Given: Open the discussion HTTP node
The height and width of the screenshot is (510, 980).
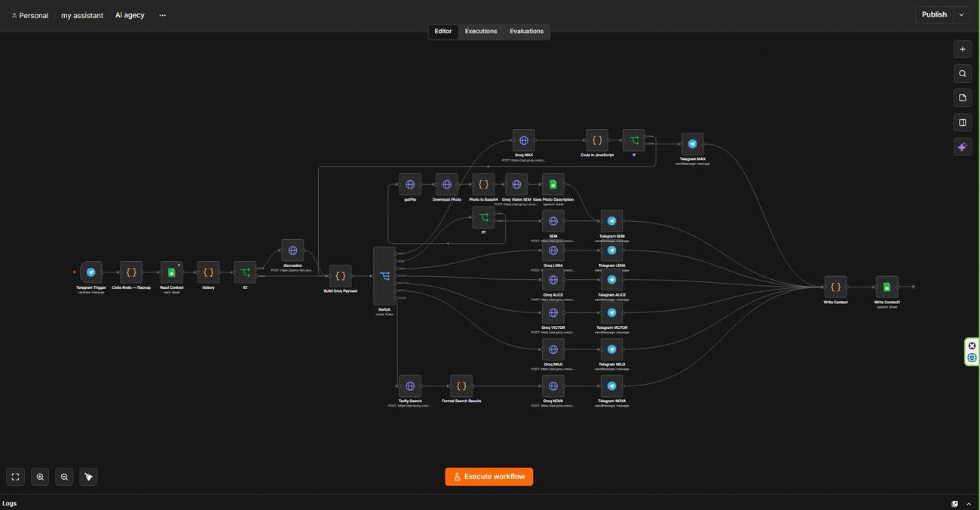Looking at the screenshot, I should coord(292,250).
